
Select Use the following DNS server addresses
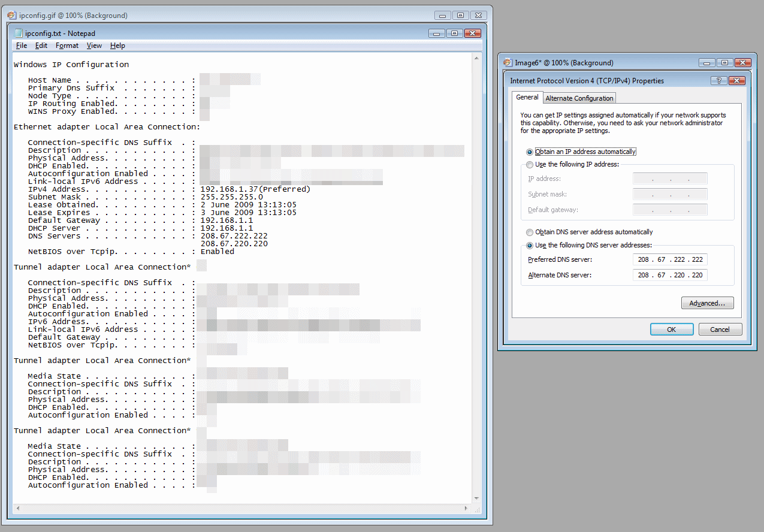(530, 246)
